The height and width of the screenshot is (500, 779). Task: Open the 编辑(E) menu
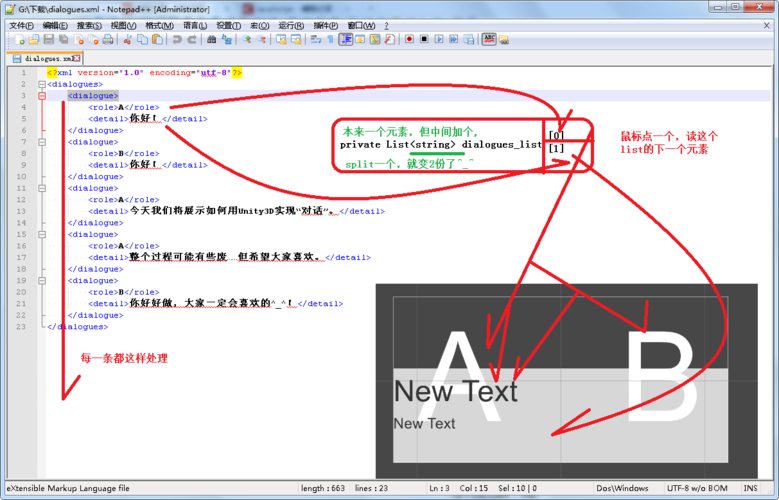tap(55, 25)
